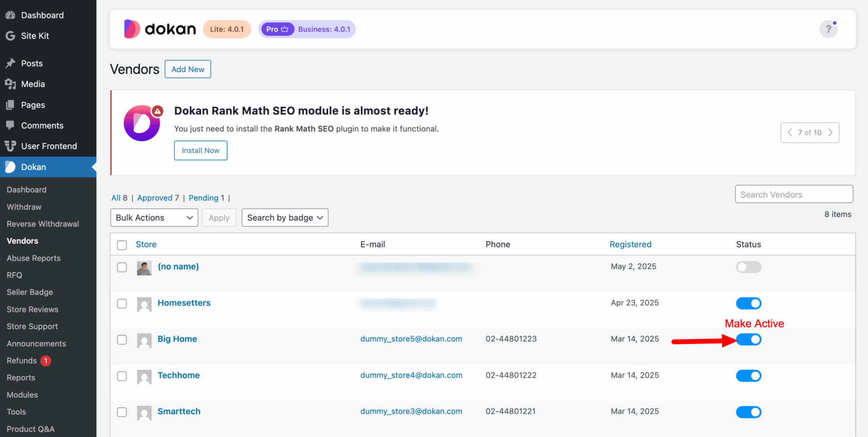
Task: Check the Smarttech row checkbox
Action: click(122, 412)
